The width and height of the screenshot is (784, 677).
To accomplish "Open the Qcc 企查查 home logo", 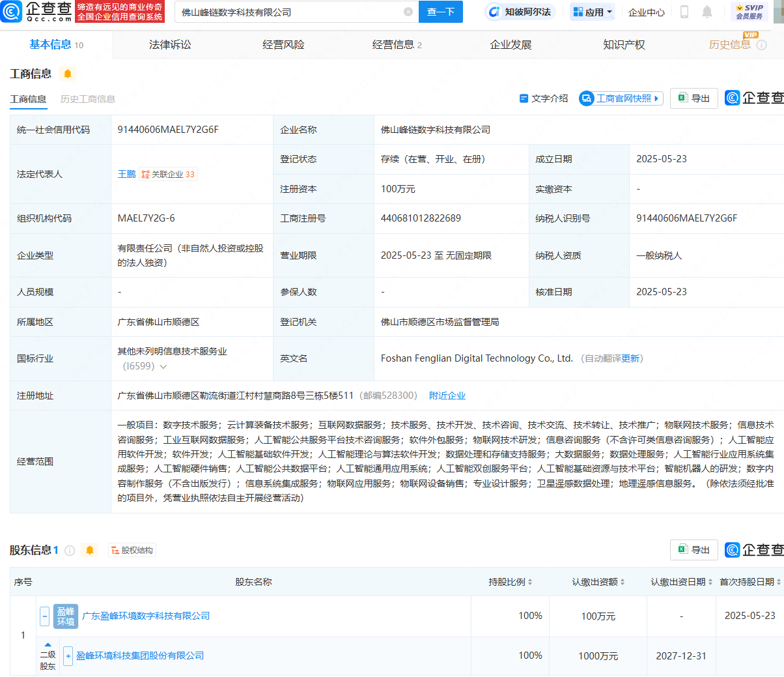I will [x=36, y=12].
